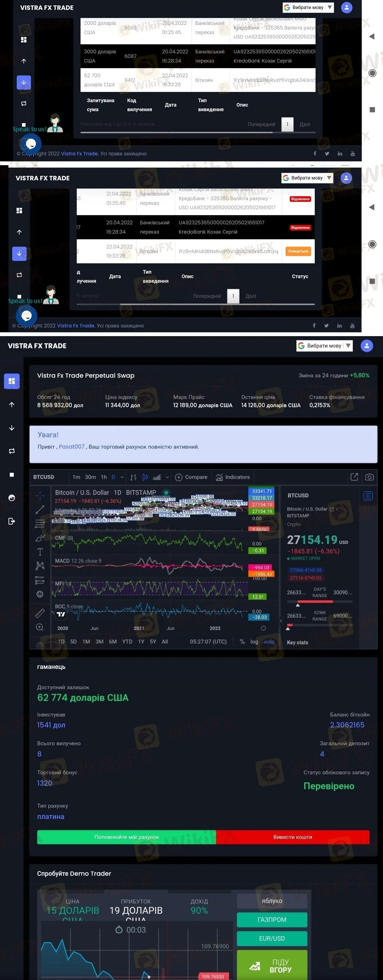Open the emoji icons tool on chart
This screenshot has height=980, width=383.
tap(40, 594)
